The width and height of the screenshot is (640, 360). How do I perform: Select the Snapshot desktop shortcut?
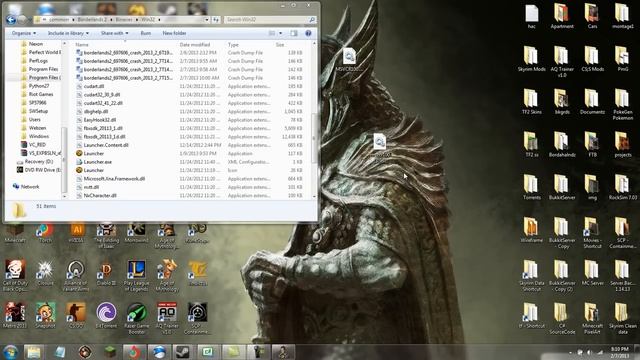(x=45, y=315)
